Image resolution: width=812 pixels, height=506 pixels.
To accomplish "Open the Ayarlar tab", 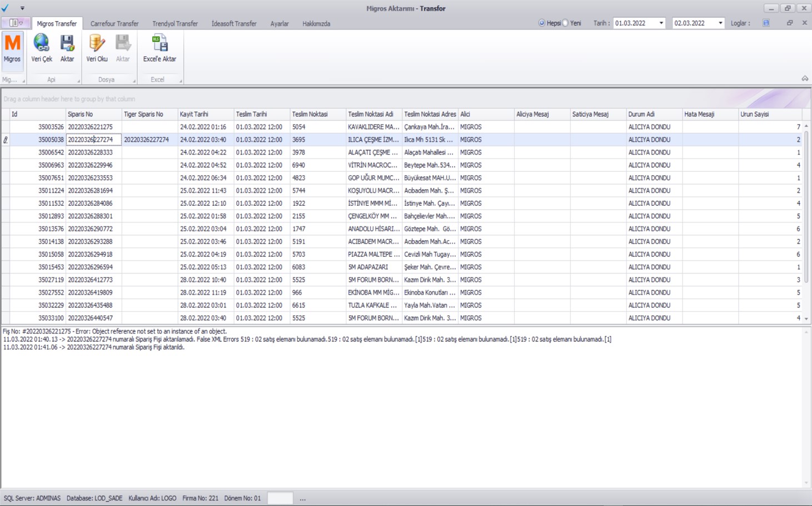I will coord(279,24).
